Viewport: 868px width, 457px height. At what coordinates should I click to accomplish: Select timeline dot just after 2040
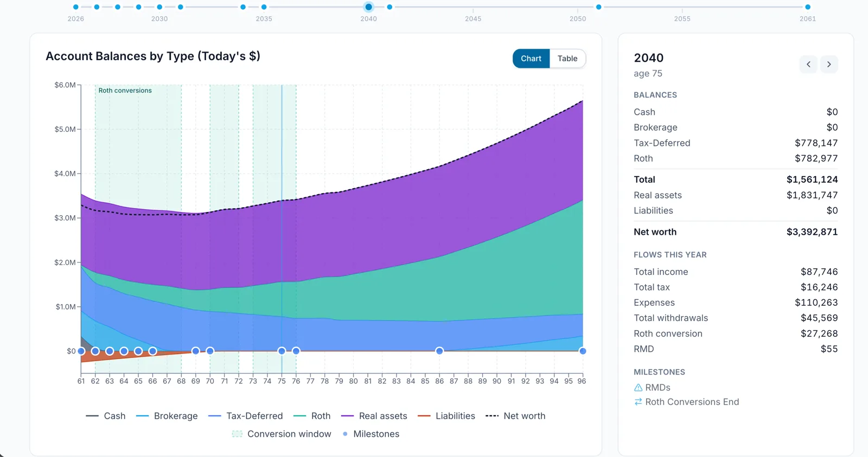390,7
